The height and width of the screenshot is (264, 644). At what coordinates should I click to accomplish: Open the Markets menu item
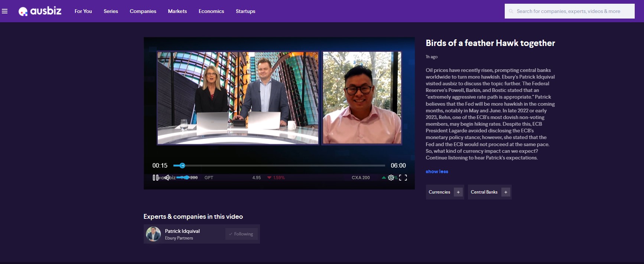(x=177, y=11)
